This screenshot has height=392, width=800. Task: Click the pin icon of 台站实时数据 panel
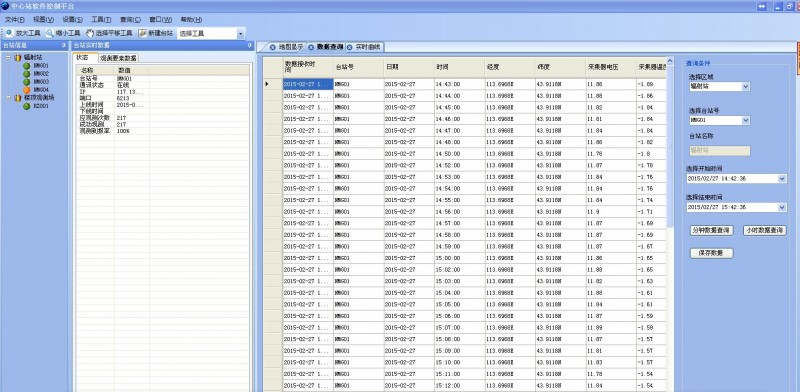[x=249, y=45]
